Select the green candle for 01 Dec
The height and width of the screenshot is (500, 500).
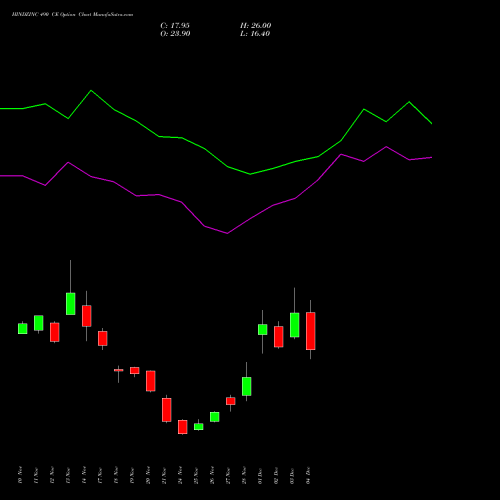263,329
